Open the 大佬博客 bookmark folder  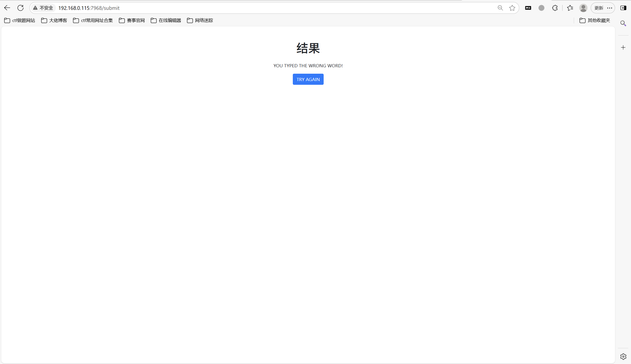(54, 20)
